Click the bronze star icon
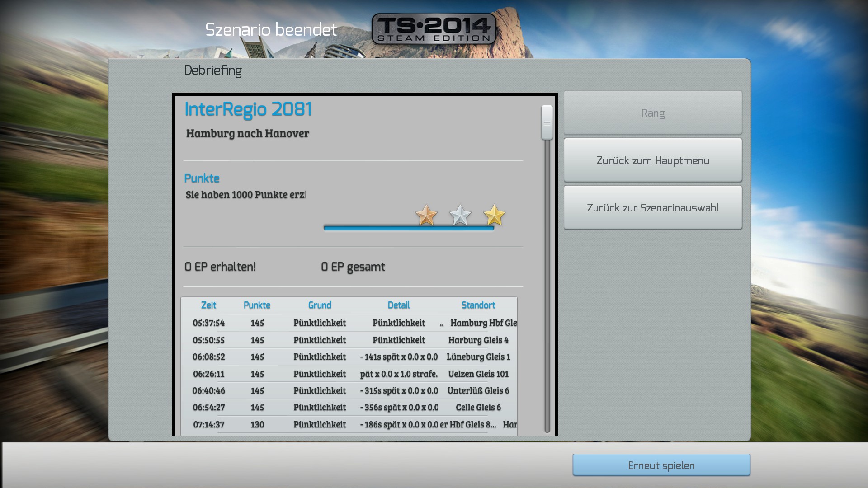 426,215
